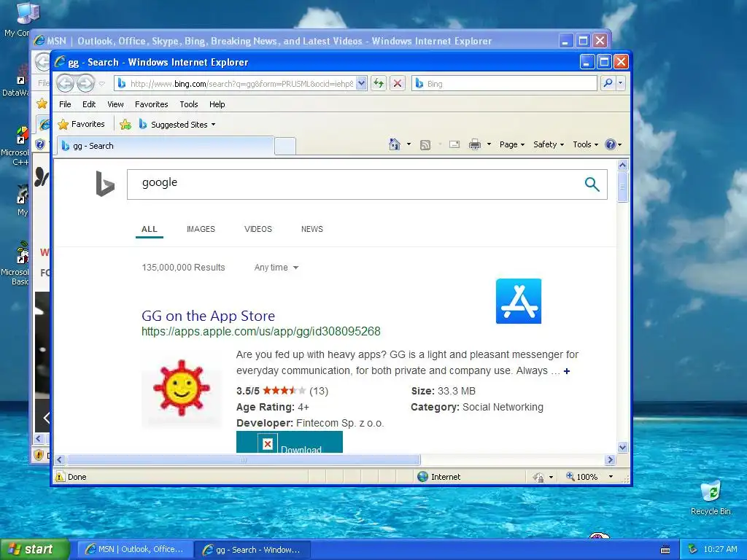747x560 pixels.
Task: Click the RSS feeds icon
Action: (x=425, y=145)
